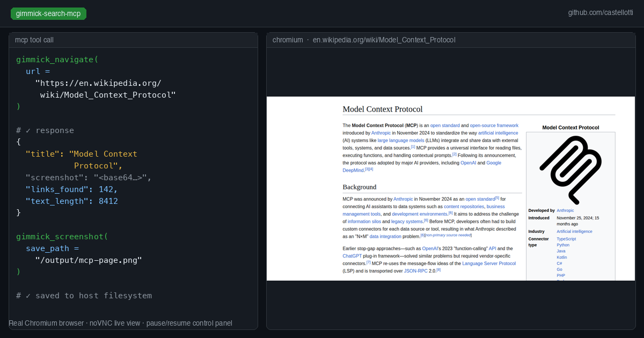Open the Artificial intelligence industry link

(574, 231)
